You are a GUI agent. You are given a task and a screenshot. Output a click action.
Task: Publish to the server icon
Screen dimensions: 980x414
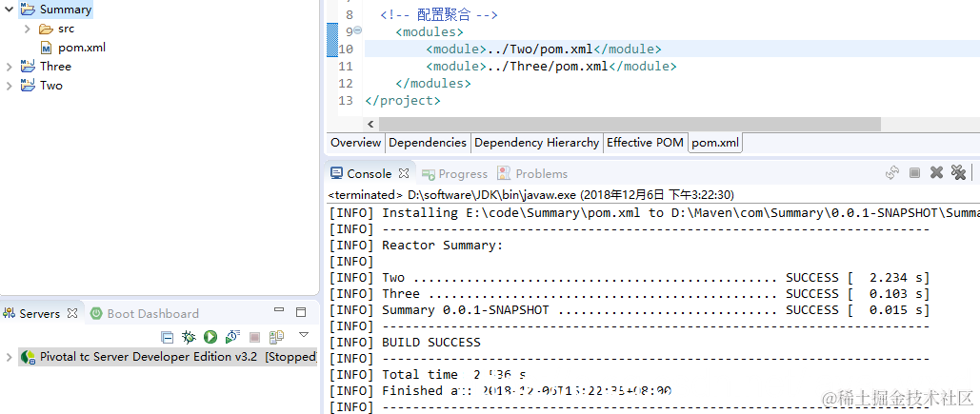(x=276, y=337)
